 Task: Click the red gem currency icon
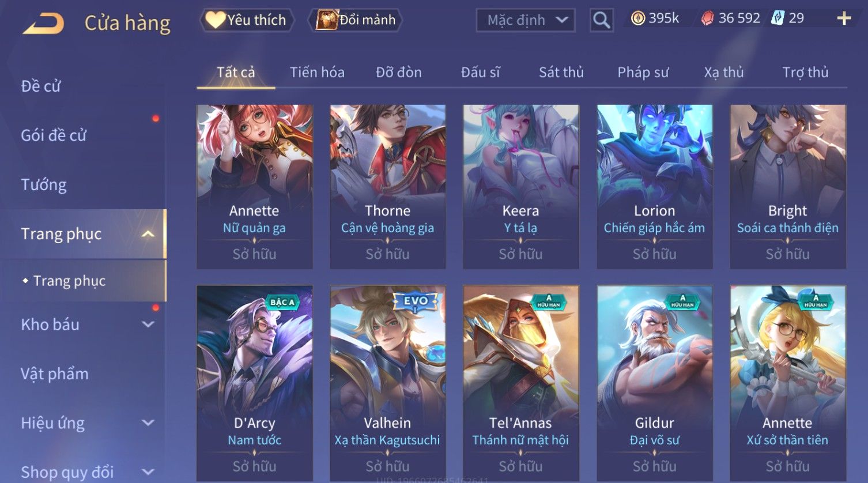click(707, 18)
